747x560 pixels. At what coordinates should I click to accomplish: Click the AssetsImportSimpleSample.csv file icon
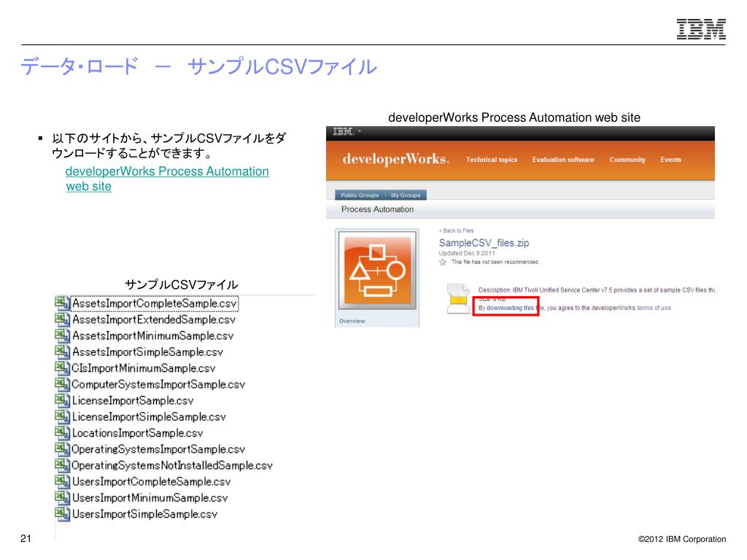coord(62,352)
